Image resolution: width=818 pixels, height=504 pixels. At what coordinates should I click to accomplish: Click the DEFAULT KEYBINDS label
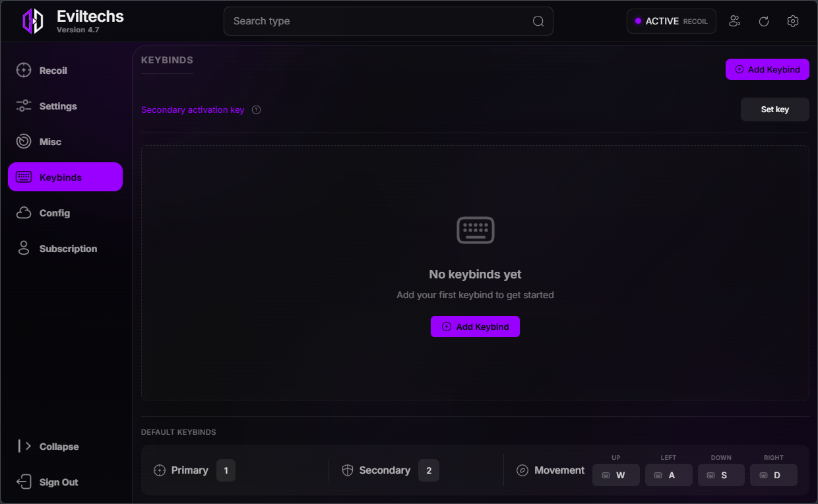[x=178, y=432]
